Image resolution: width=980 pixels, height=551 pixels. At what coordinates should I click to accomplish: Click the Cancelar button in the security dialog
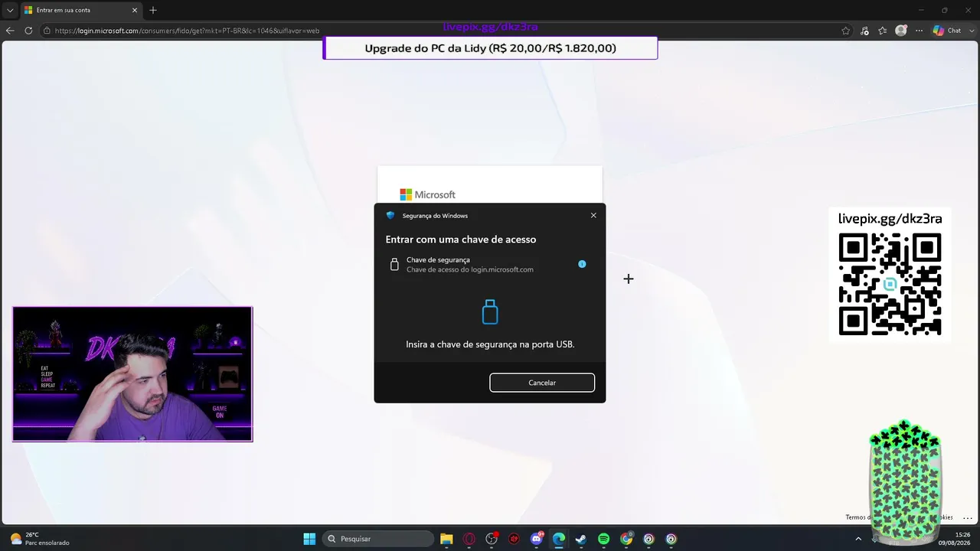pyautogui.click(x=542, y=383)
